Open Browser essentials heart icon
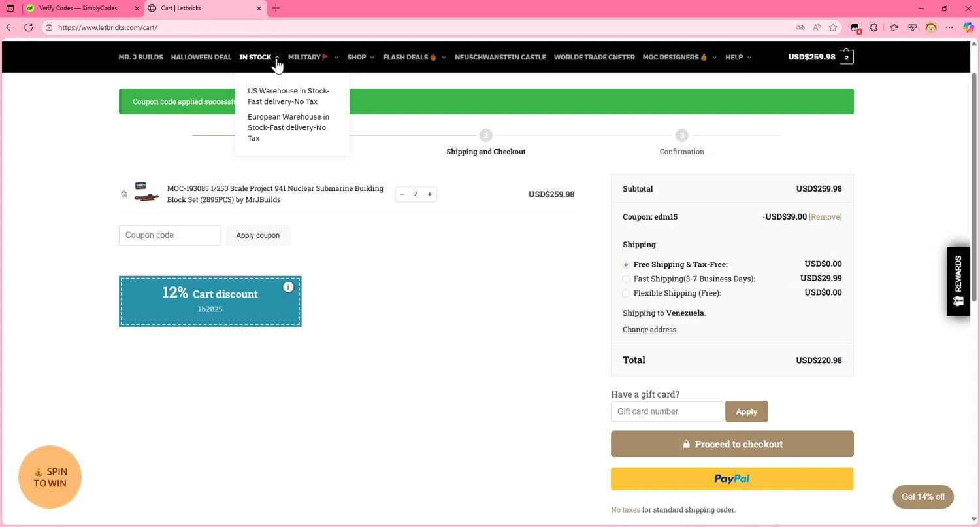980x527 pixels. click(913, 27)
